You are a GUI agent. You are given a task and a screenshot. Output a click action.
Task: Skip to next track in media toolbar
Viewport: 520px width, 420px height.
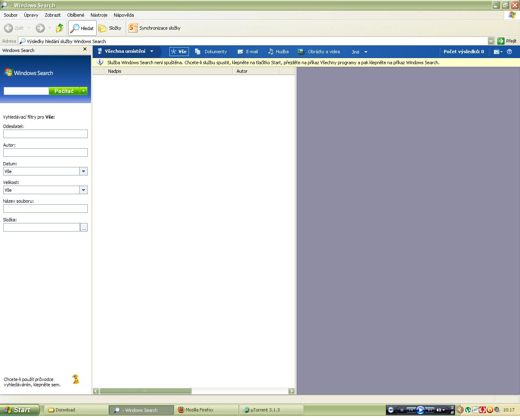[x=430, y=410]
